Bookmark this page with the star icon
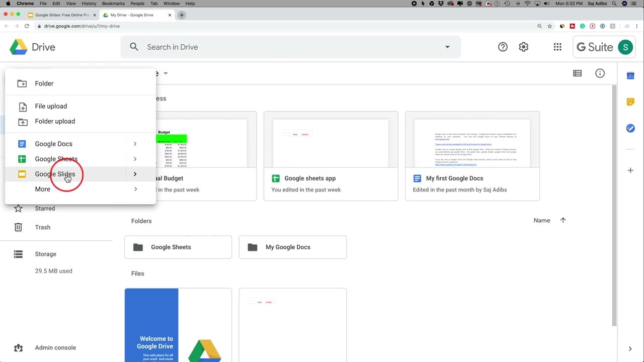 click(550, 26)
